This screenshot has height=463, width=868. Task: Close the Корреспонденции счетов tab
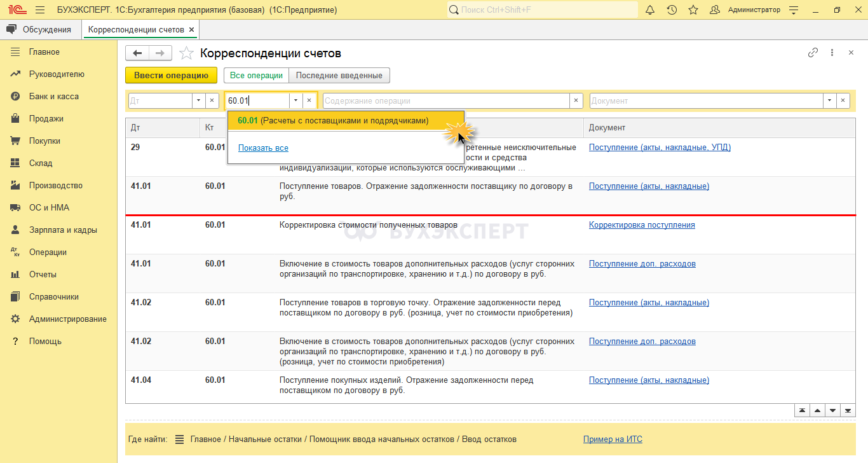coord(192,29)
